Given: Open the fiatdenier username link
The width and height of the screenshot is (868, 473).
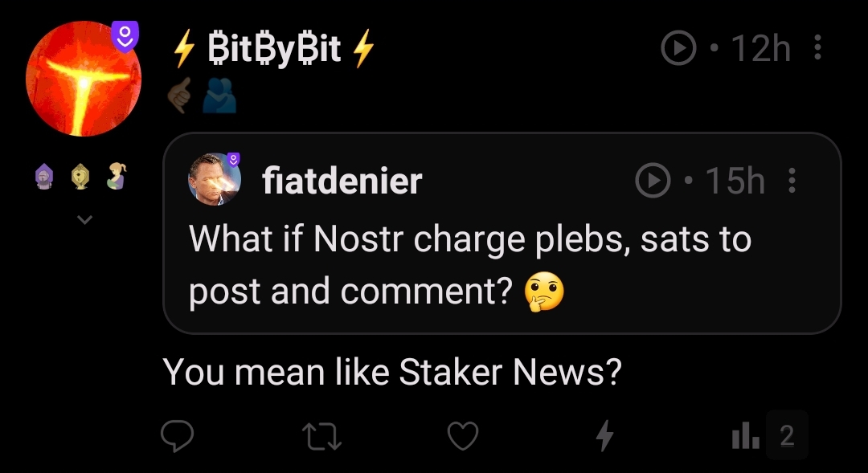Looking at the screenshot, I should 342,181.
